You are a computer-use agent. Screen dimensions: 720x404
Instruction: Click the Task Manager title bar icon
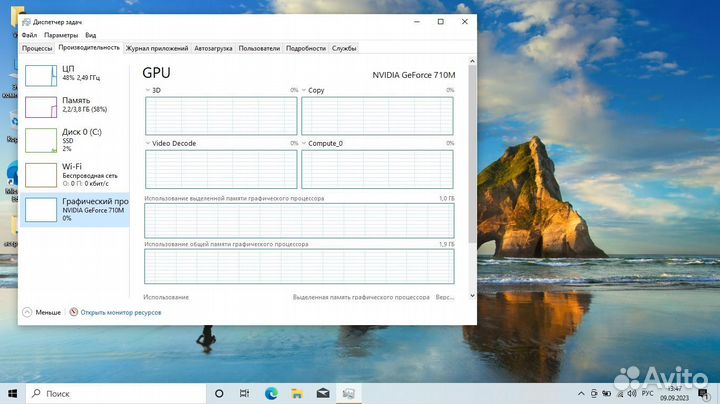26,22
